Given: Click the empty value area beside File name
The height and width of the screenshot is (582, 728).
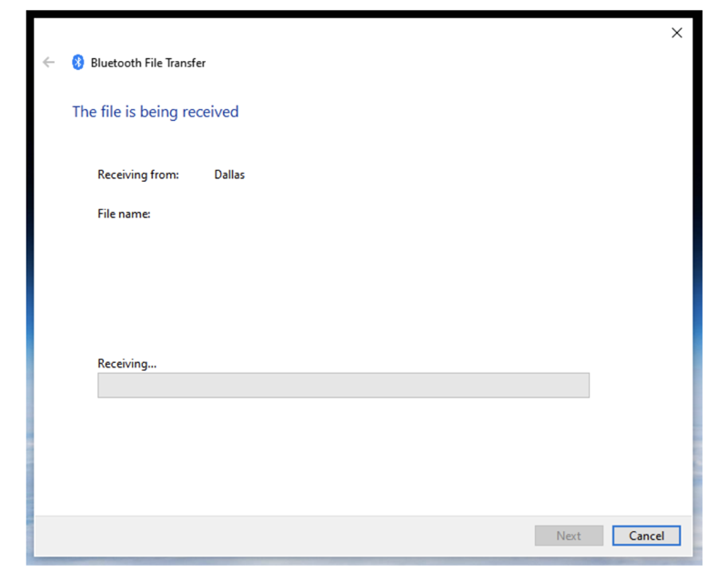Looking at the screenshot, I should point(273,215).
